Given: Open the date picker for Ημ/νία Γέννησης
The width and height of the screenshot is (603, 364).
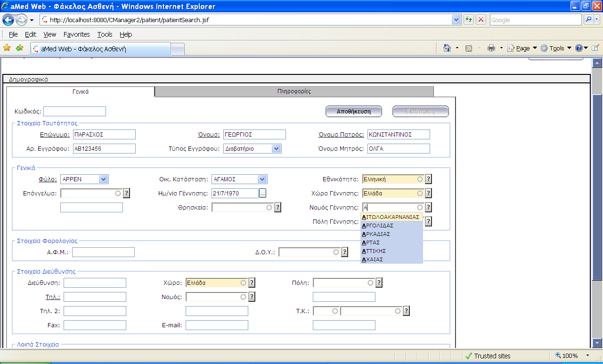Looking at the screenshot, I should click(263, 193).
